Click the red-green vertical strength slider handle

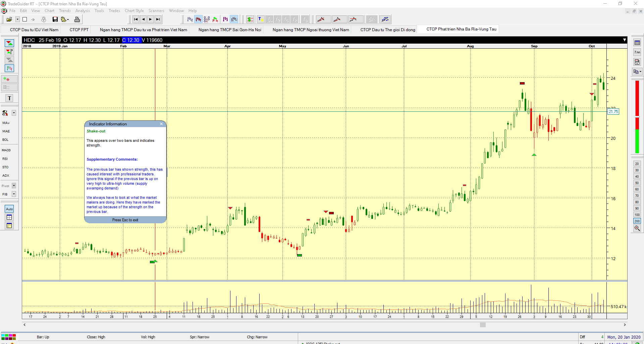click(x=637, y=117)
